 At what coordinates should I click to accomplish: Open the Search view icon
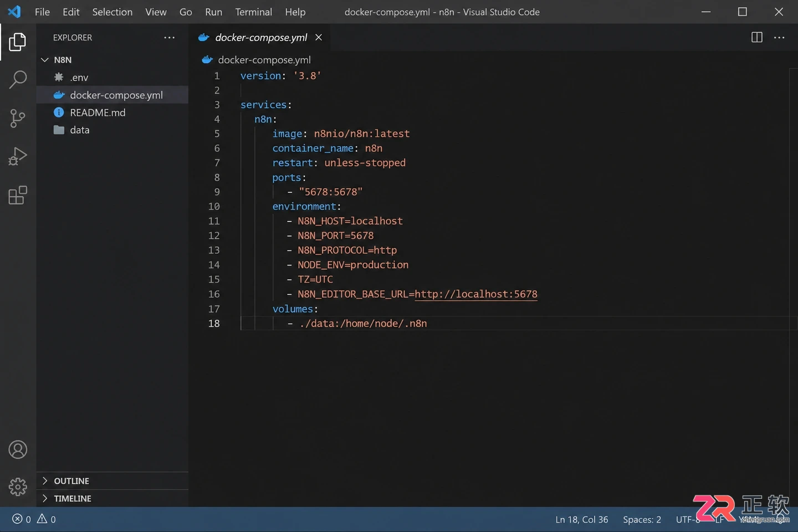click(18, 80)
